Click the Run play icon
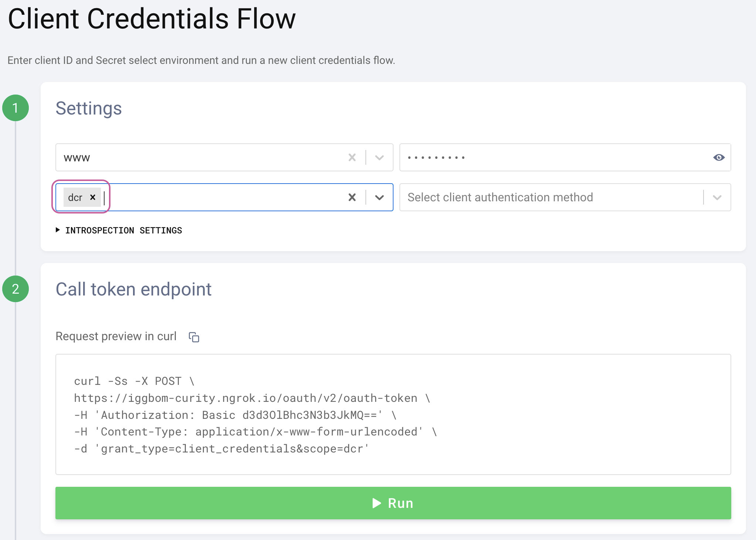Screen dimensions: 756x540 [377, 503]
